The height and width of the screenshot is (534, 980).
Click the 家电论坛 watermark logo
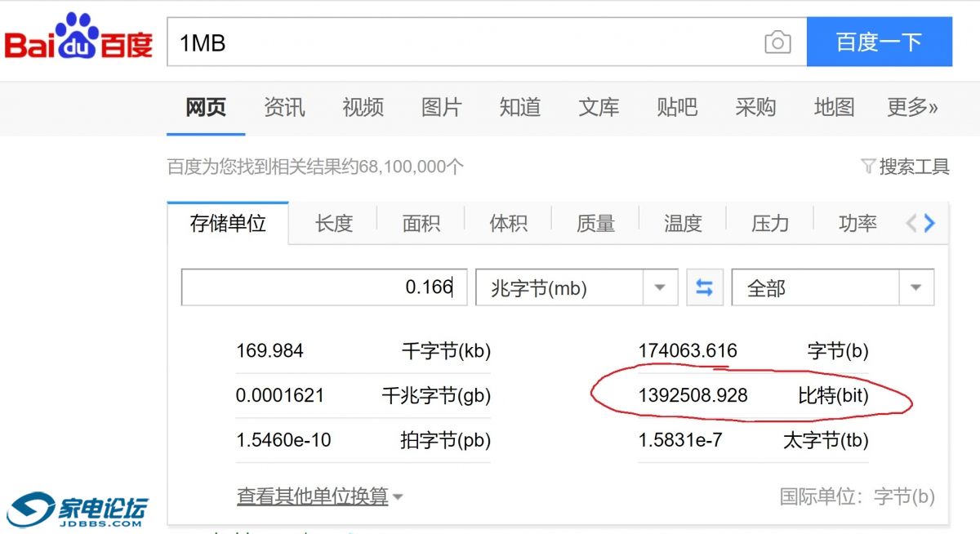click(78, 510)
